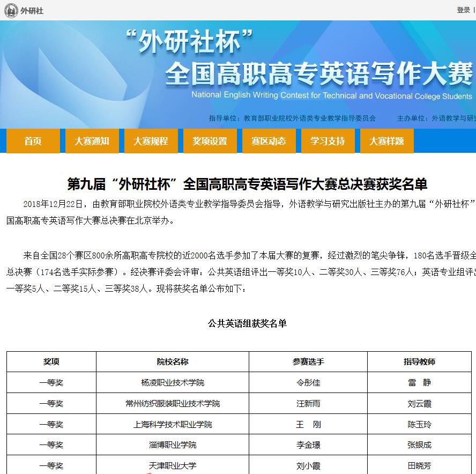Open the 首页 navigation tab
Image resolution: width=476 pixels, height=474 pixels.
tap(33, 141)
